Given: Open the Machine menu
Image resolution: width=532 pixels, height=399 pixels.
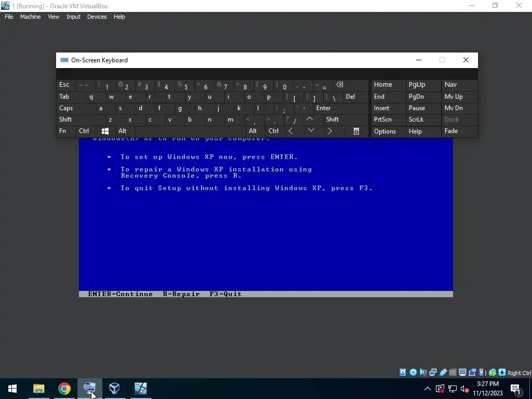Looking at the screenshot, I should pos(31,17).
